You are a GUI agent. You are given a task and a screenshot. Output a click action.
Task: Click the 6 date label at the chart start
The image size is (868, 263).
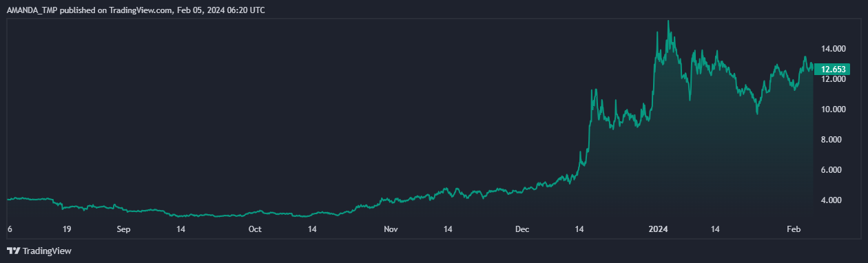9,229
